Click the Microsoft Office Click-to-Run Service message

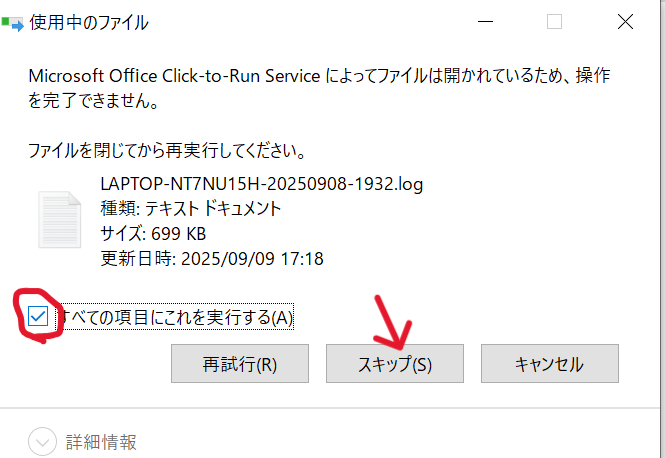click(x=319, y=88)
